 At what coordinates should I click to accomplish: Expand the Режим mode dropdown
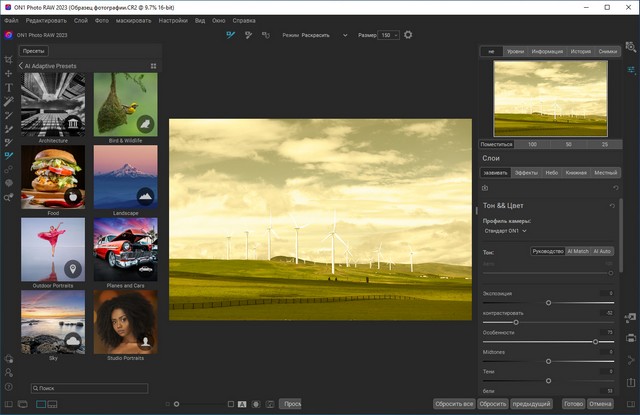tap(345, 35)
